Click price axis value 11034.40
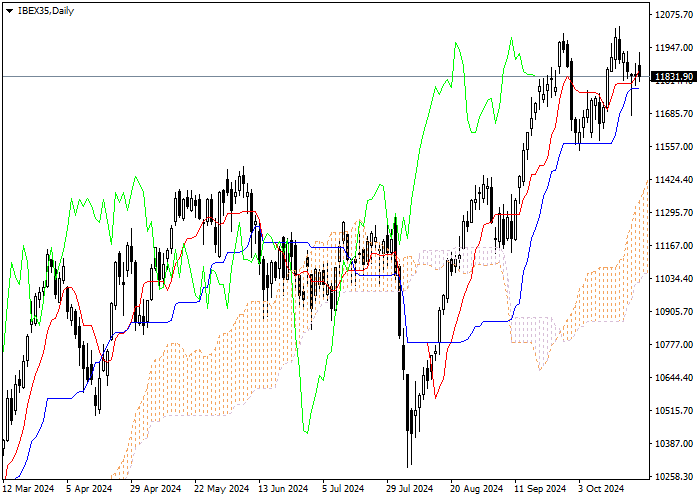This screenshot has width=700, height=500. tap(674, 279)
